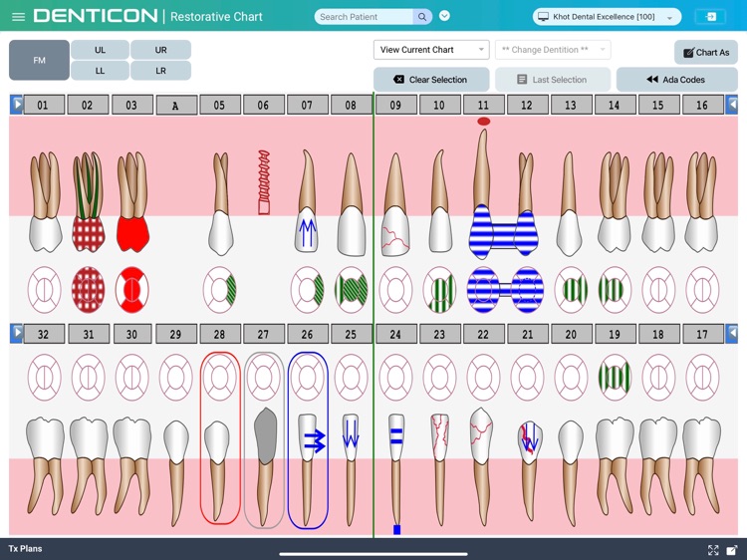Click the red-outlined tooth 28 graphic
The image size is (747, 560).
[217, 469]
